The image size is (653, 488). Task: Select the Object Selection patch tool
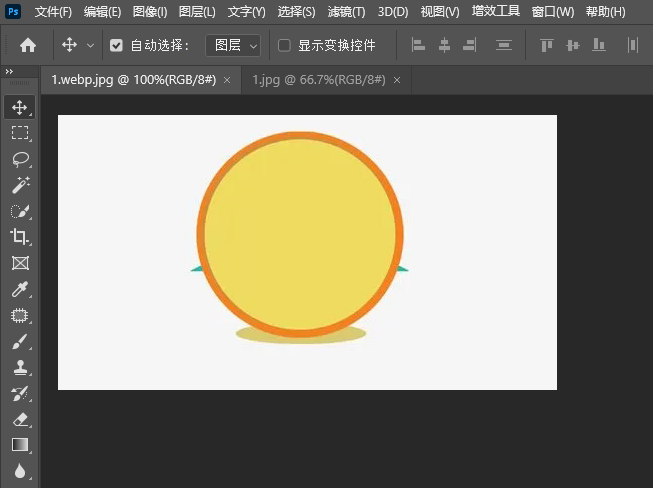coord(20,315)
